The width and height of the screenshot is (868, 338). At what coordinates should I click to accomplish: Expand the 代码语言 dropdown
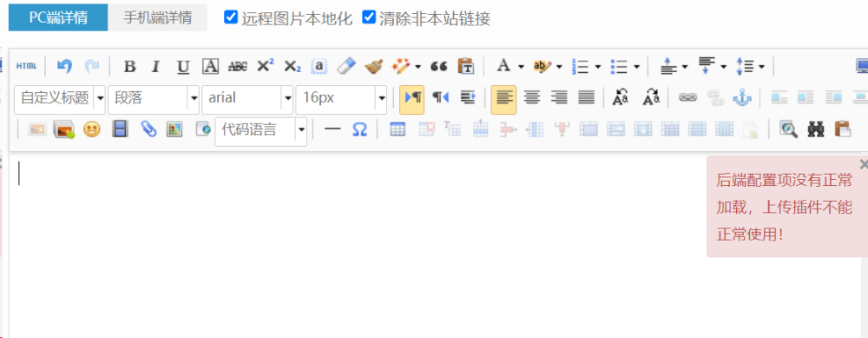(301, 130)
